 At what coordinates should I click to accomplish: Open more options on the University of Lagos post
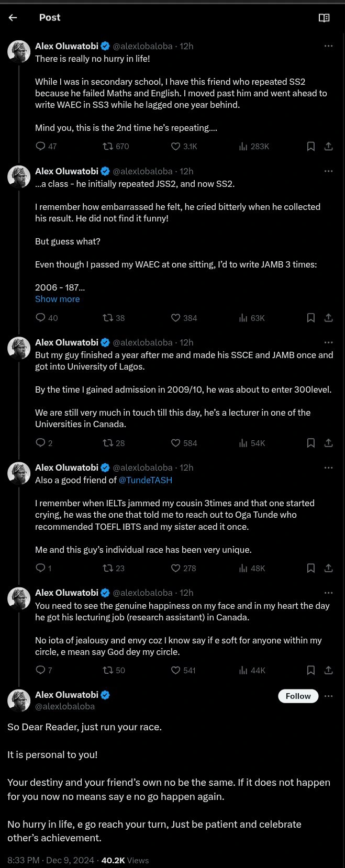pos(328,342)
